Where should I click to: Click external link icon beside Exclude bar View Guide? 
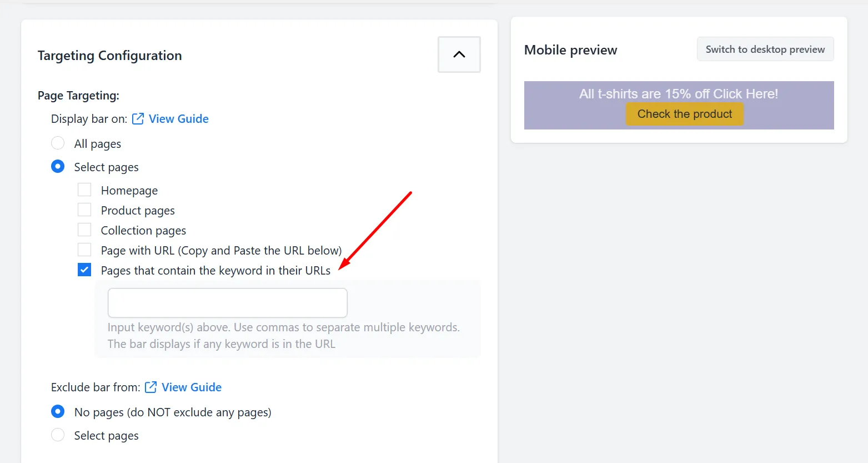pyautogui.click(x=150, y=387)
